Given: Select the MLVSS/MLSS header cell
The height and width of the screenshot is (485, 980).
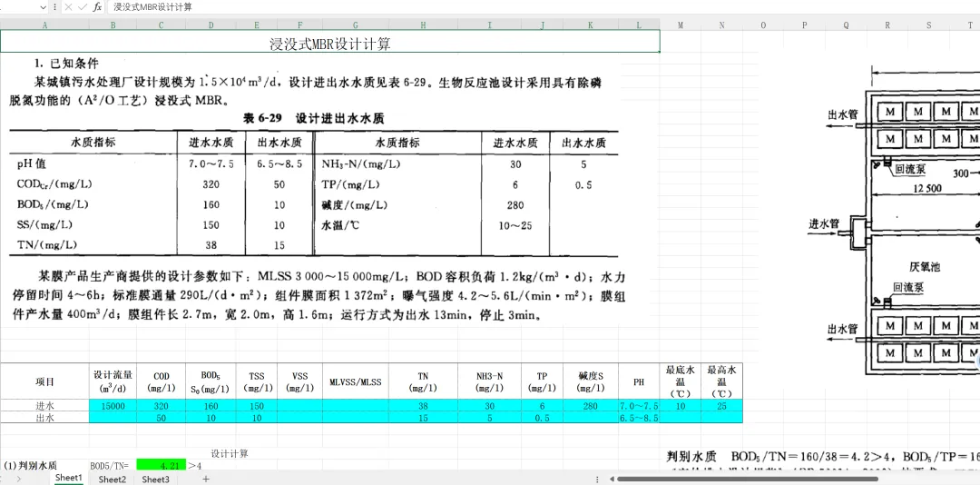Looking at the screenshot, I should click(355, 381).
